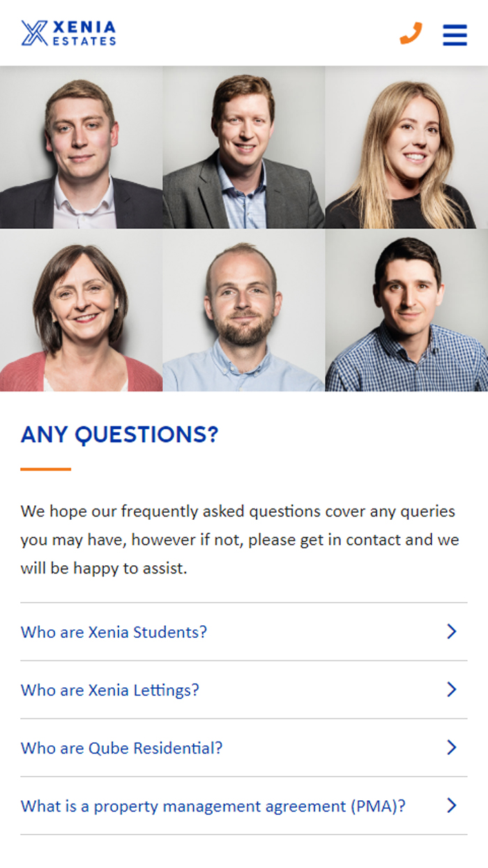Tap the orange phone icon
Image resolution: width=488 pixels, height=868 pixels.
(x=411, y=33)
